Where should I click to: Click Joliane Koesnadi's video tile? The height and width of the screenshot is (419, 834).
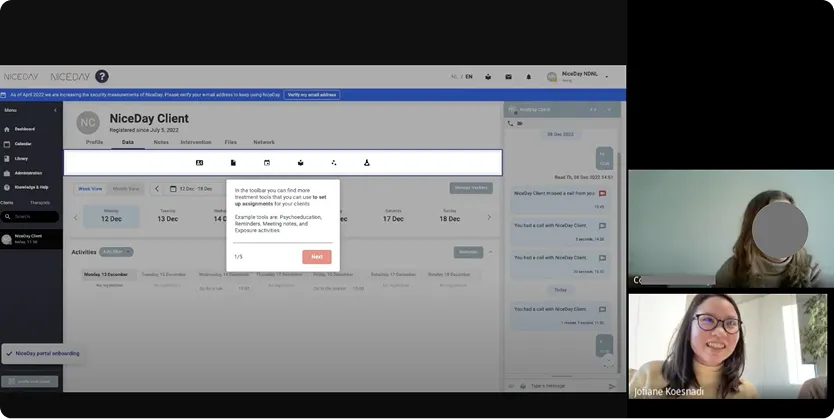[x=728, y=346]
